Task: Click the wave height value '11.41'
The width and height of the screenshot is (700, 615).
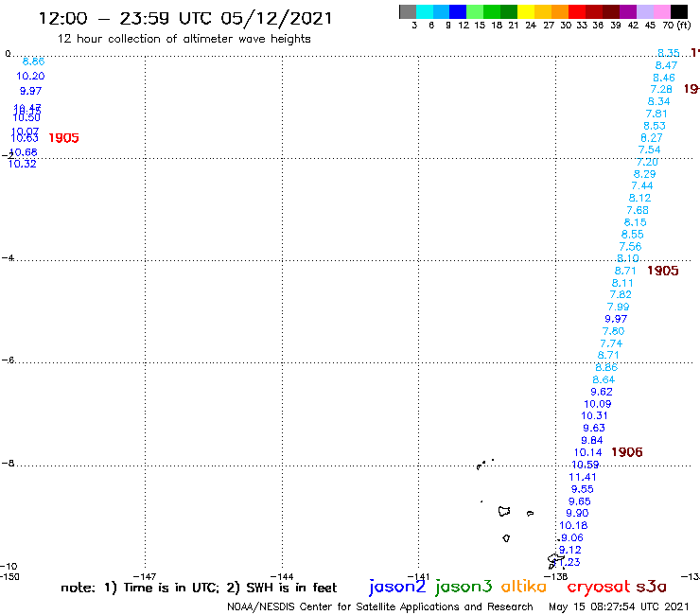Action: [583, 477]
